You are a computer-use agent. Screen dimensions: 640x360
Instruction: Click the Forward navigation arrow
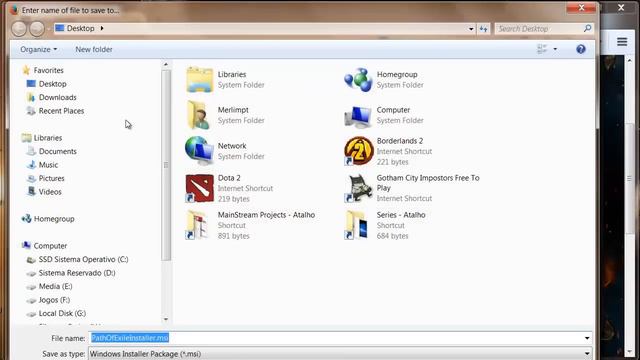click(37, 29)
